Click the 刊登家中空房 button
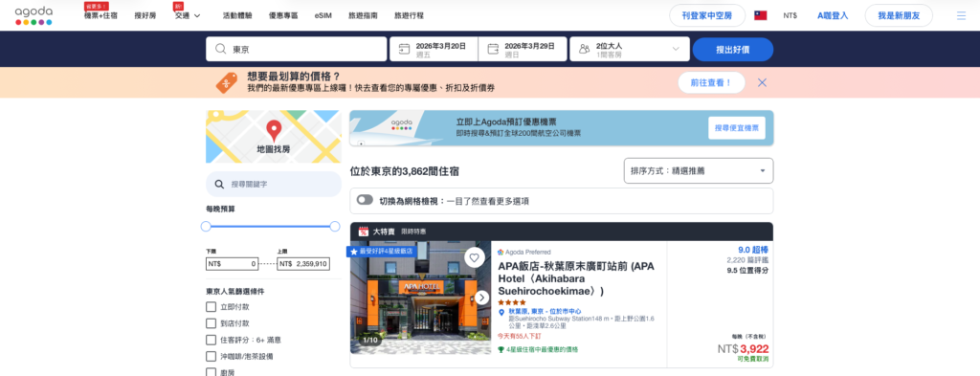 pyautogui.click(x=707, y=15)
